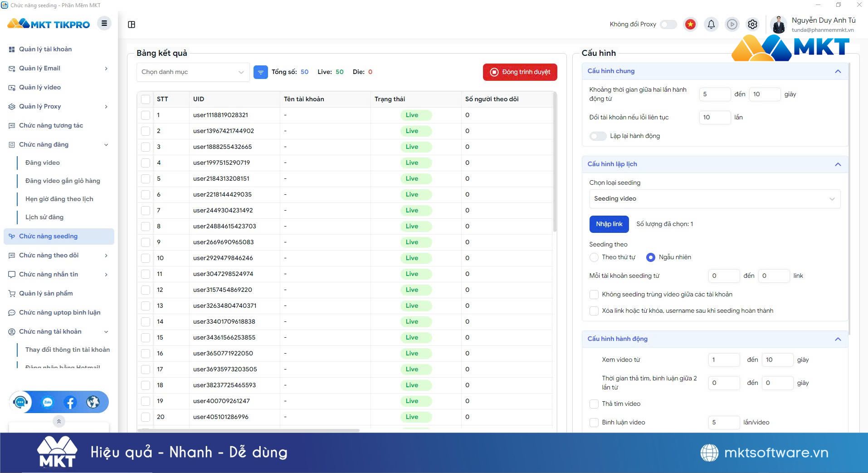The image size is (868, 473).
Task: Open the Facebook icon in bottom contact bar
Action: point(70,402)
